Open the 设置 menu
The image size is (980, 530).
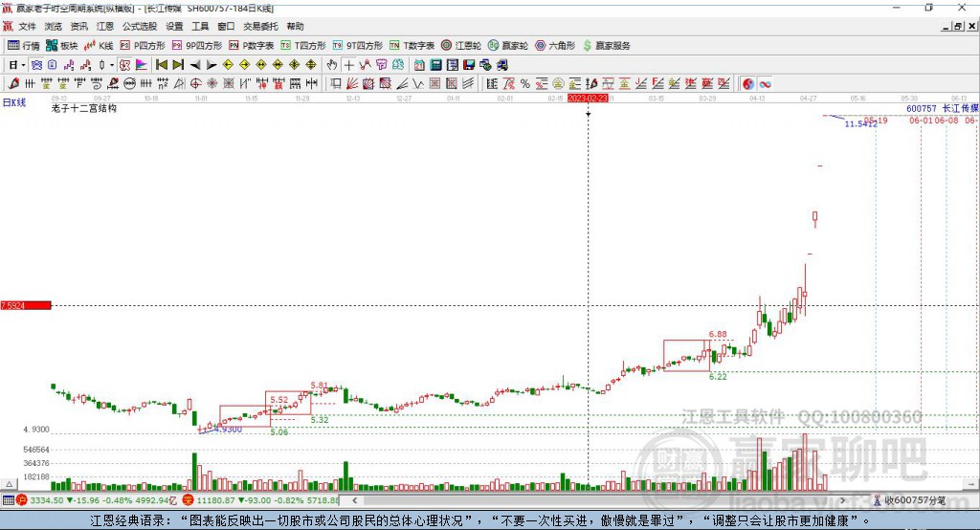coord(174,26)
